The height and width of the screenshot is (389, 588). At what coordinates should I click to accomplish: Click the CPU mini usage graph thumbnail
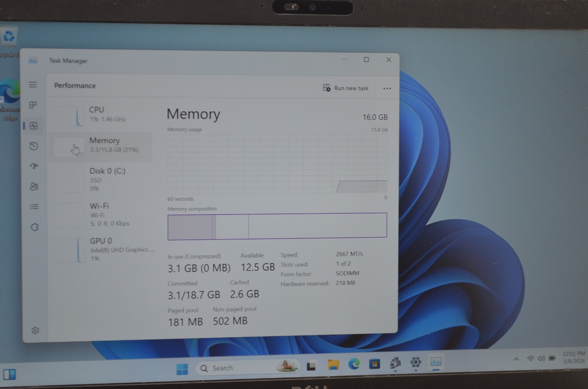69,116
